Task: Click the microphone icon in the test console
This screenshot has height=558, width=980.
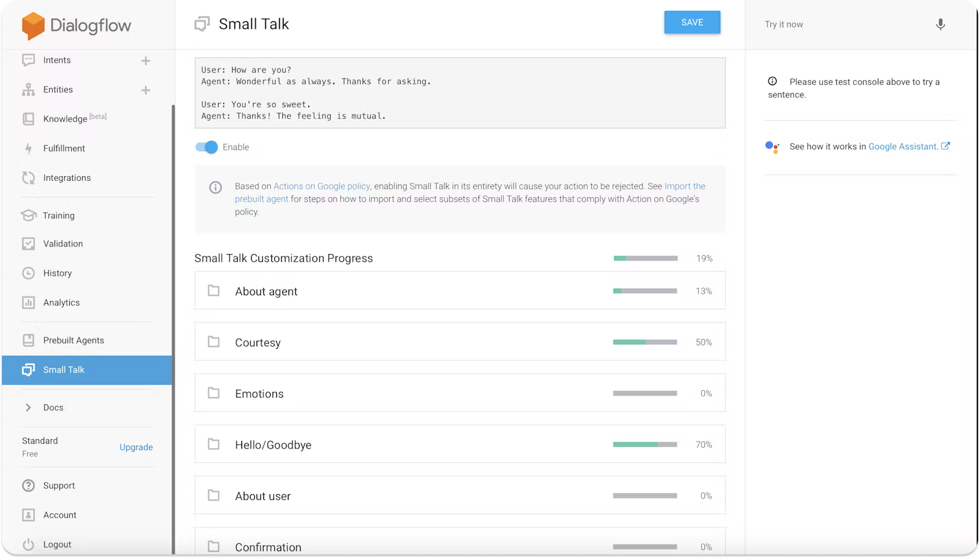Action: [x=941, y=25]
